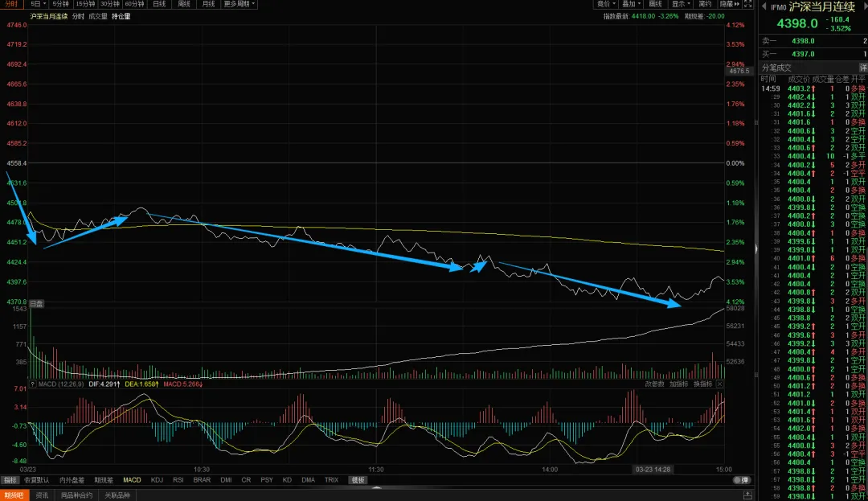868x501 pixels.
Task: Select the 期现差 indicator
Action: pyautogui.click(x=104, y=480)
